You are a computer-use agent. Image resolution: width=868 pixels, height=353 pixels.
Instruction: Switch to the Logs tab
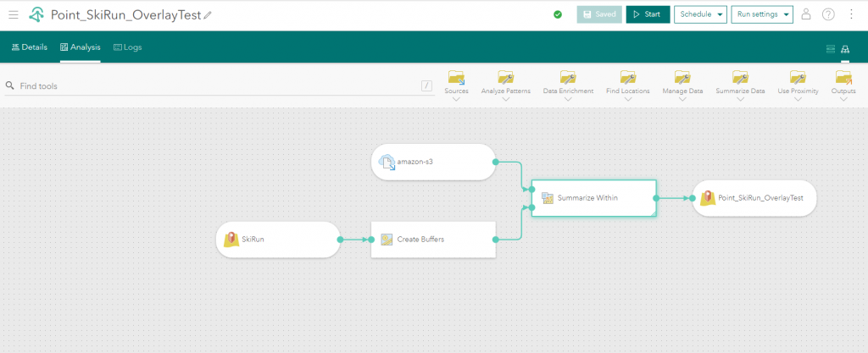click(127, 47)
